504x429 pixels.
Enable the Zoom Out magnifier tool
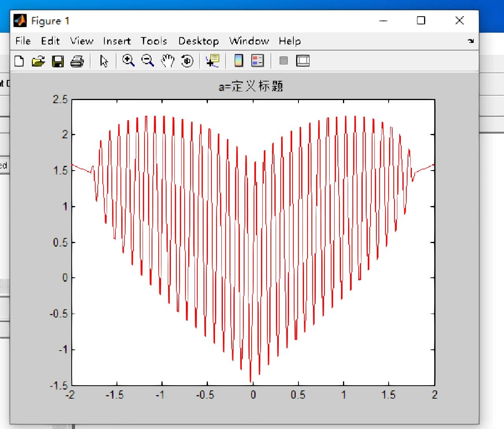148,61
